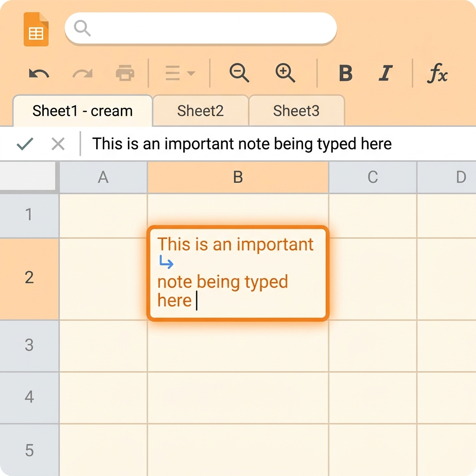476x476 pixels.
Task: Select row 4 header
Action: point(29,397)
